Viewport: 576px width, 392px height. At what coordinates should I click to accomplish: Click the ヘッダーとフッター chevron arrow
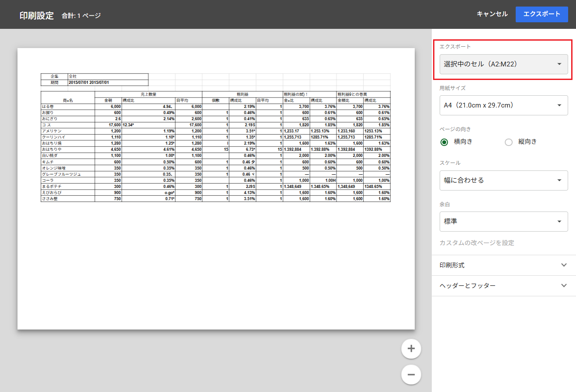pyautogui.click(x=564, y=286)
